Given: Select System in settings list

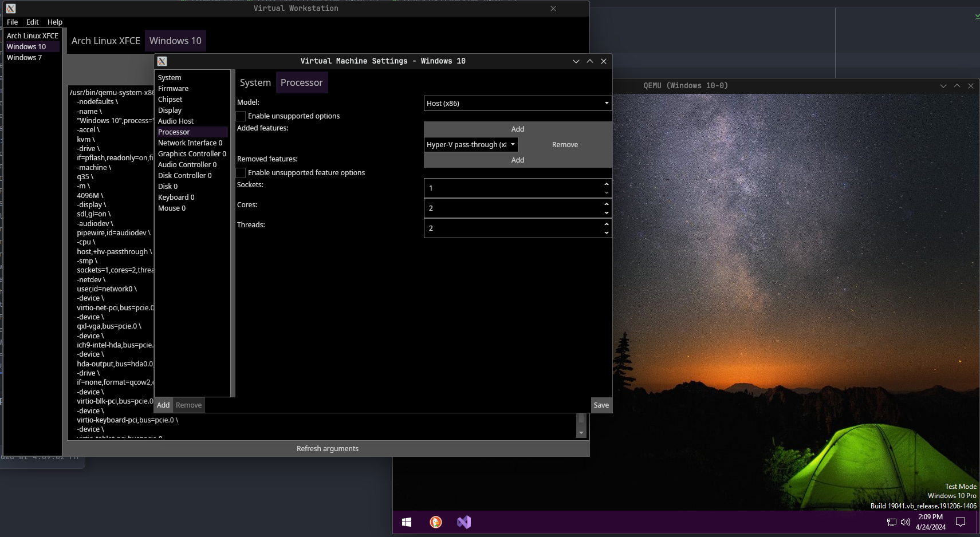Looking at the screenshot, I should (x=192, y=78).
